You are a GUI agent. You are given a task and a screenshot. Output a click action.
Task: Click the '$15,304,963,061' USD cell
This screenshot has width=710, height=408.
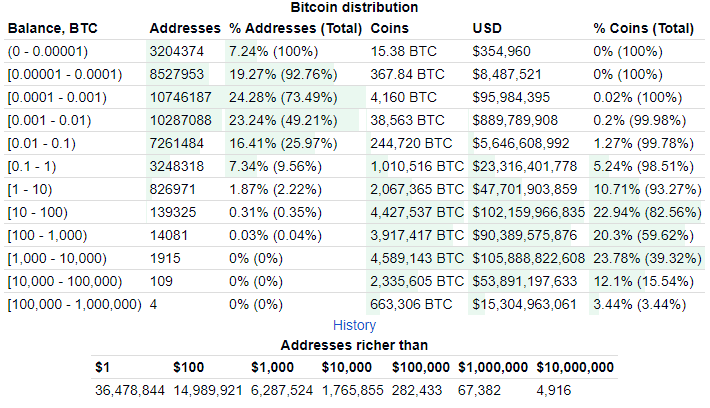pos(525,304)
